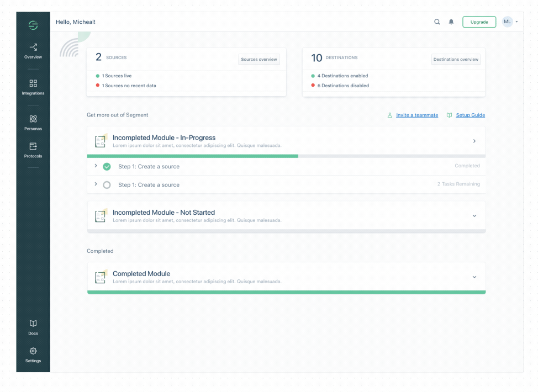Go to Docs label in the sidebar
The width and height of the screenshot is (538, 392).
33,333
